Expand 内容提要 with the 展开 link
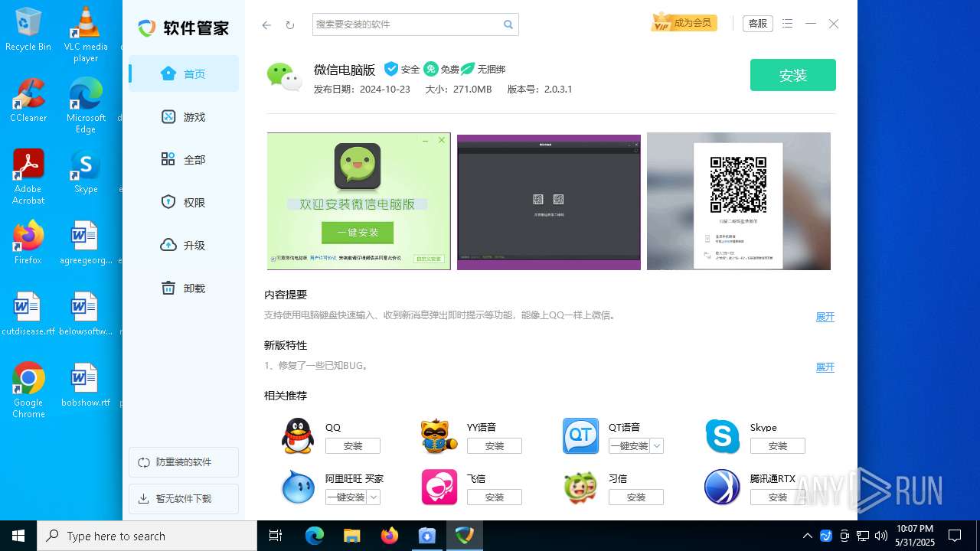This screenshot has height=551, width=980. (x=825, y=317)
